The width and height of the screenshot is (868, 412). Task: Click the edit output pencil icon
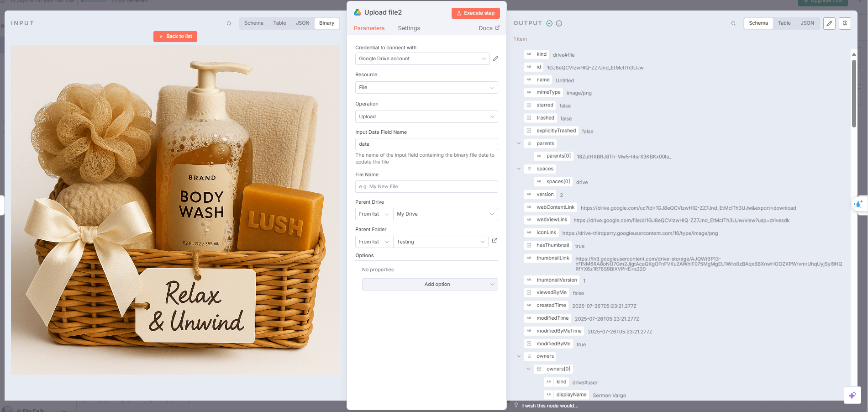pyautogui.click(x=829, y=23)
